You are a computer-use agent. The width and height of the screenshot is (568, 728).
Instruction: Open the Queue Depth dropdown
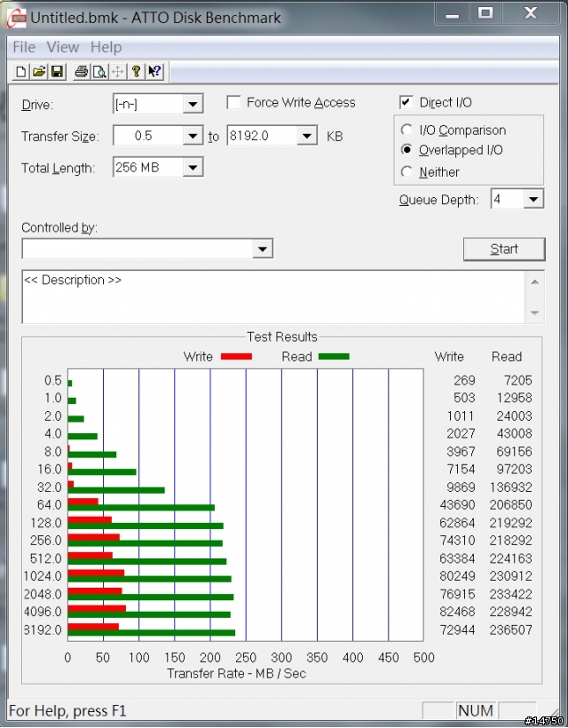tap(533, 199)
